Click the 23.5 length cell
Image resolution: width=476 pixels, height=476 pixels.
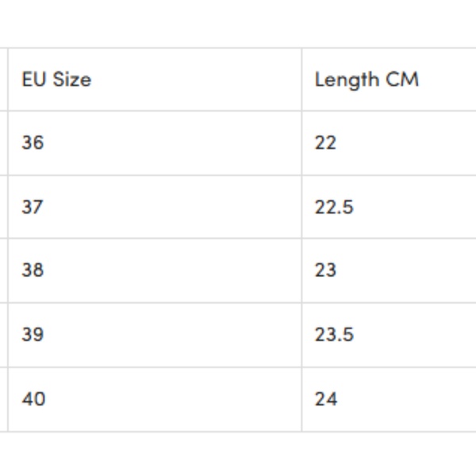click(x=333, y=335)
